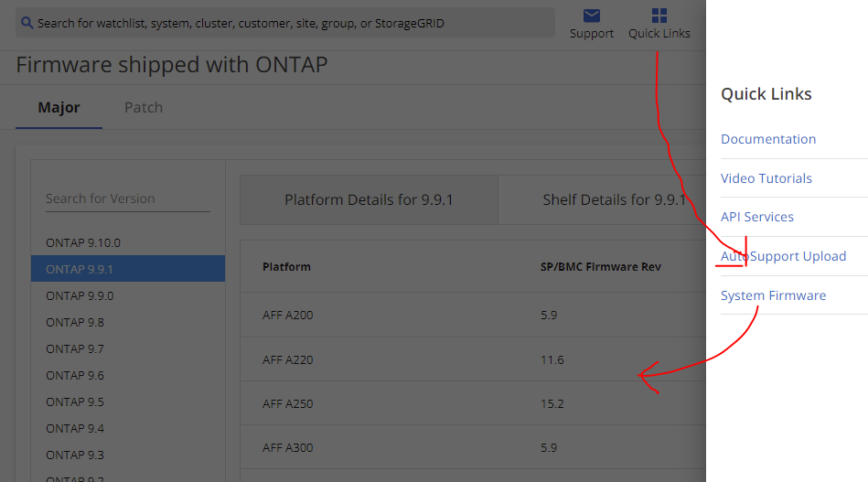Click the AFF A250 platform cell
This screenshot has height=482, width=868.
[x=288, y=404]
